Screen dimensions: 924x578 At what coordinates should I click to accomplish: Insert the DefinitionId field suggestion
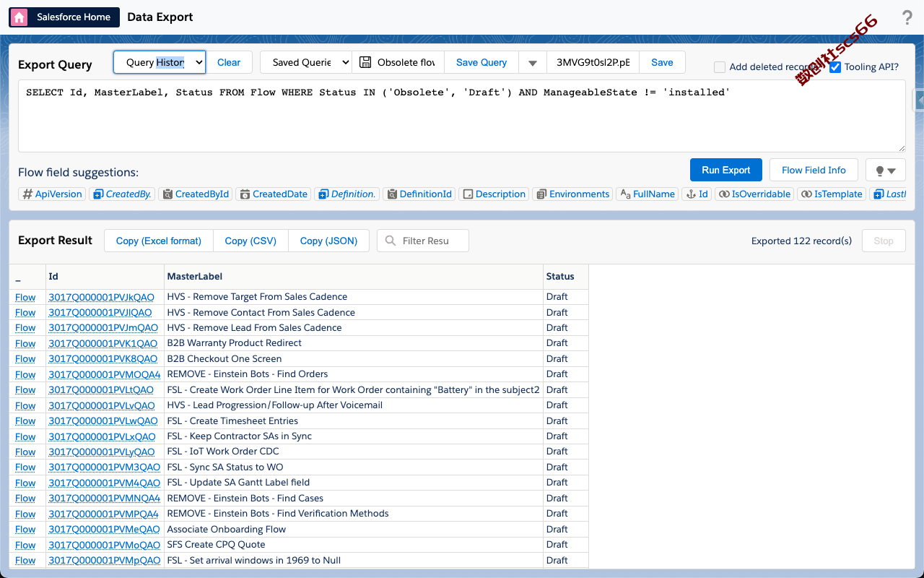[419, 194]
